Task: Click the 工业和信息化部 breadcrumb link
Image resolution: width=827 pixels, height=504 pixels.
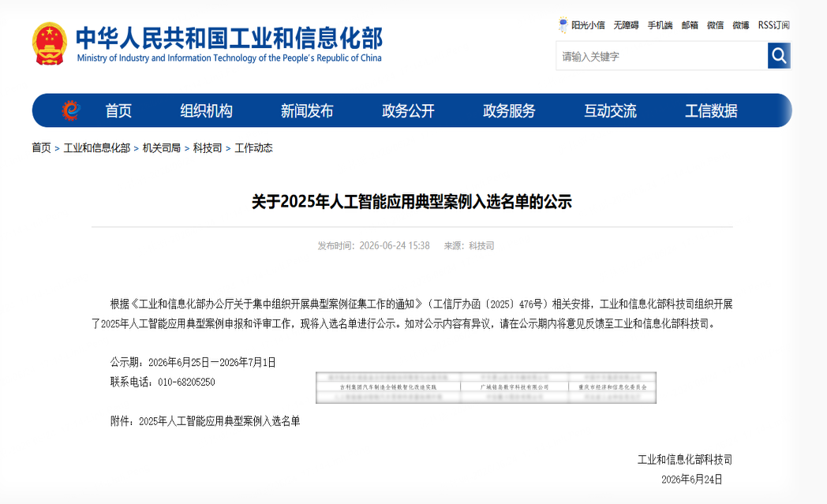Action: click(97, 148)
